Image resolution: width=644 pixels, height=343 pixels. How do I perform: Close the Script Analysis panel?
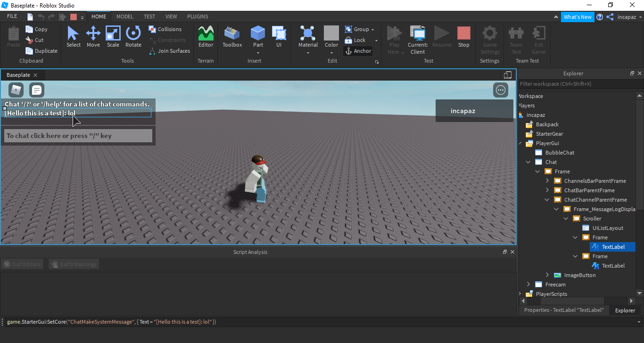(x=512, y=252)
